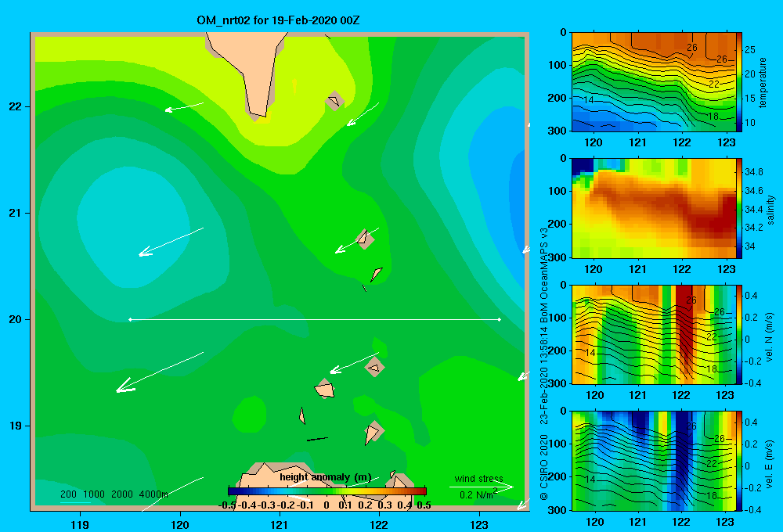783x532 pixels.
Task: Click the longitude tick label '123' on the map
Action: tap(479, 524)
